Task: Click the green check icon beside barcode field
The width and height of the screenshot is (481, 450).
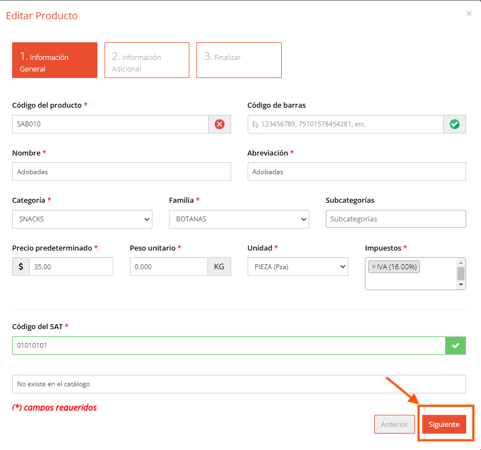Action: pos(454,124)
